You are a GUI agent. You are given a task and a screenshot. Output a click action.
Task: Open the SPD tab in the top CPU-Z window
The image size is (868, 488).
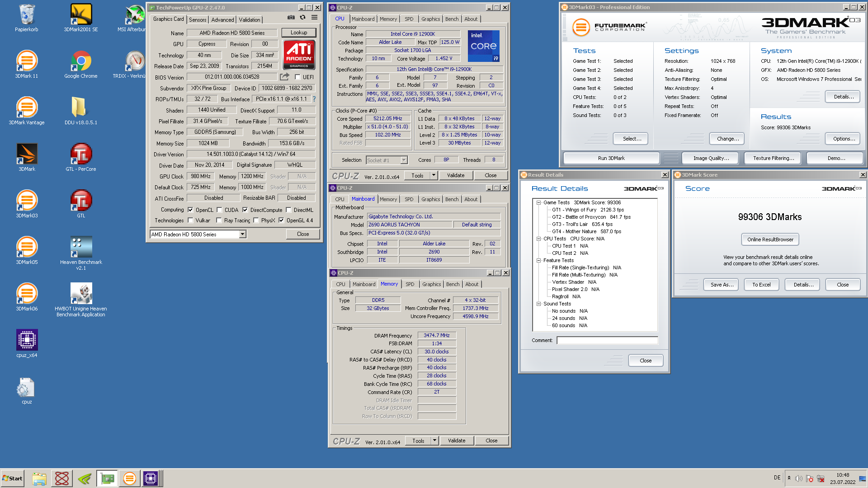[409, 19]
